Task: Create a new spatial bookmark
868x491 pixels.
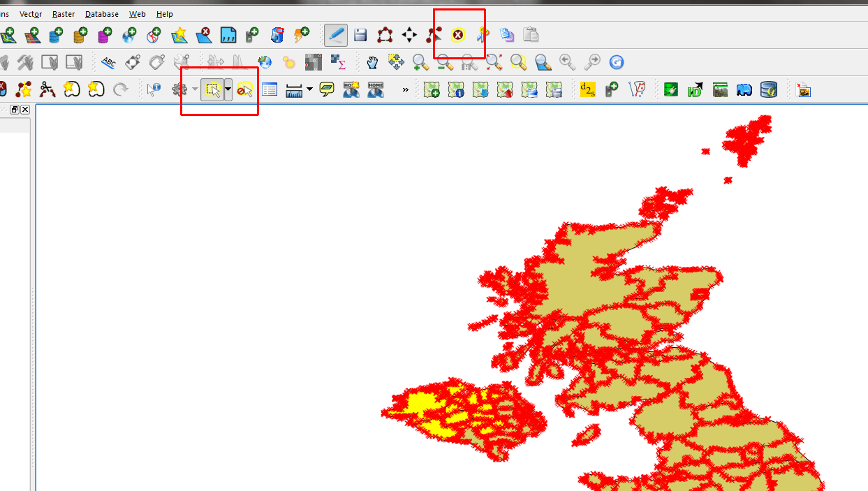Action: tap(351, 89)
